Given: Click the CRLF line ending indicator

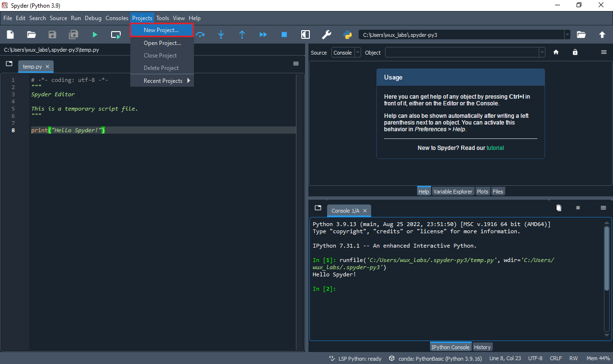Looking at the screenshot, I should [556, 358].
